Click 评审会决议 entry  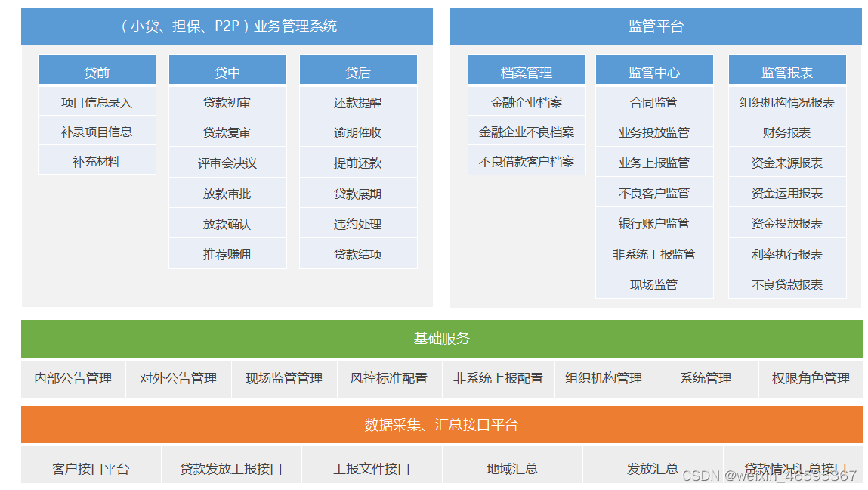227,163
